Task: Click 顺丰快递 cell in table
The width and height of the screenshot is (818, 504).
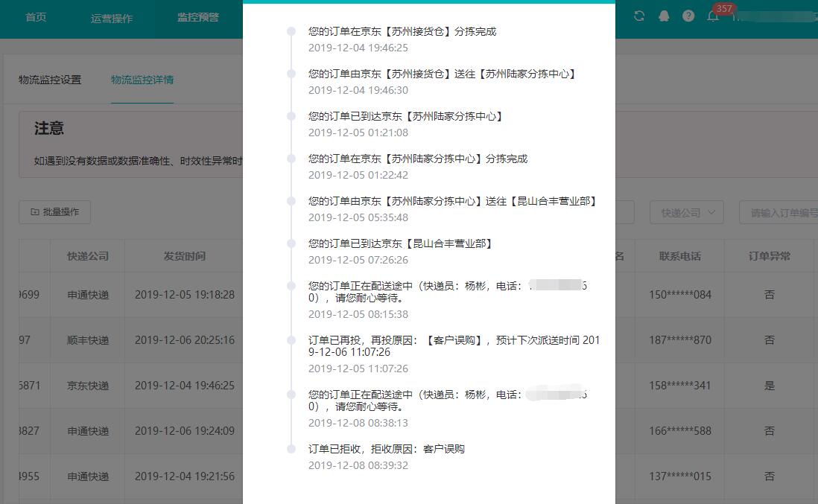Action: pyautogui.click(x=88, y=340)
